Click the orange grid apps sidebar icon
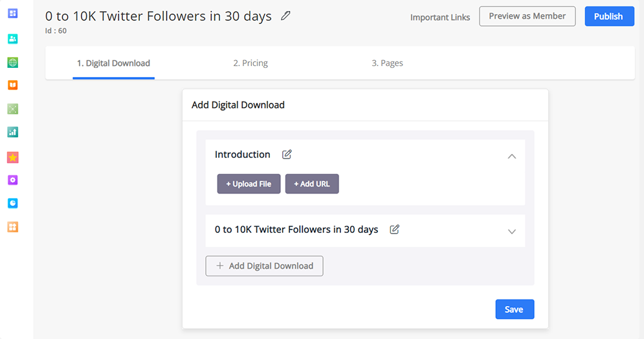 13,227
